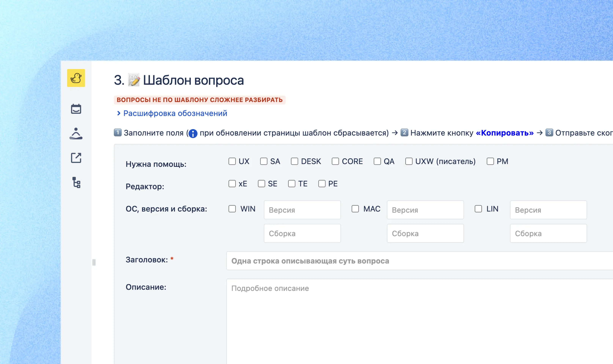Select the QA checkbox

pyautogui.click(x=377, y=161)
